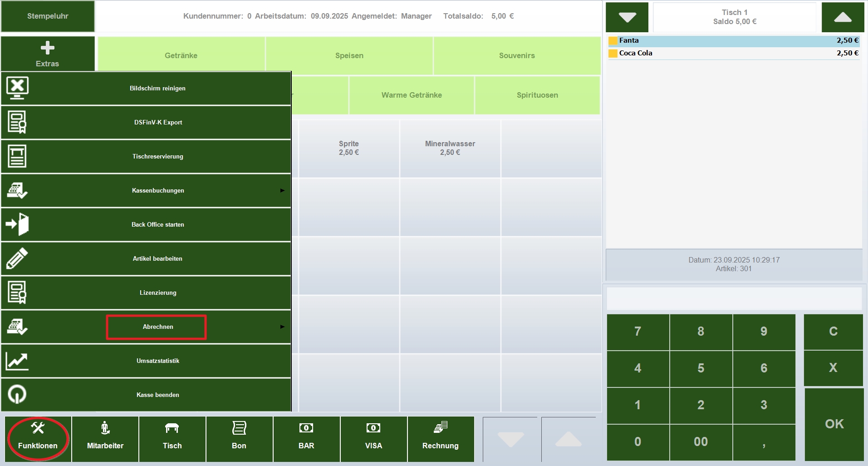Viewport: 868px width, 466px height.
Task: Click the Umsatzstatistik chart icon
Action: (17, 361)
